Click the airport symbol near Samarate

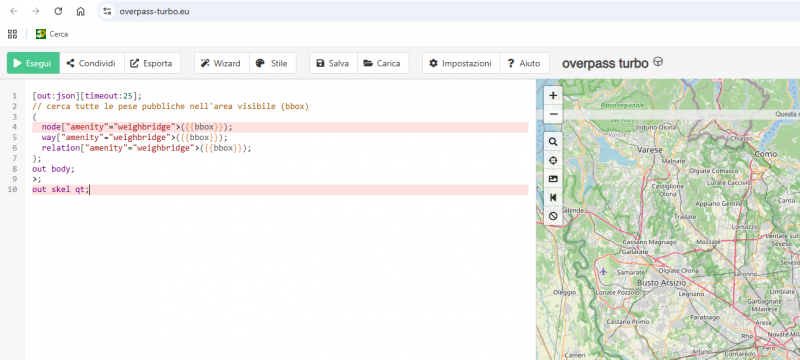(x=604, y=271)
